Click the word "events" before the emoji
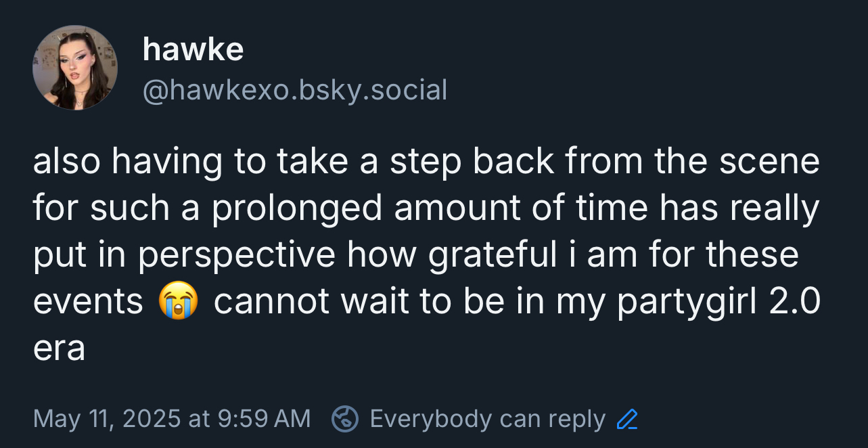Viewport: 868px width, 448px height. (88, 302)
